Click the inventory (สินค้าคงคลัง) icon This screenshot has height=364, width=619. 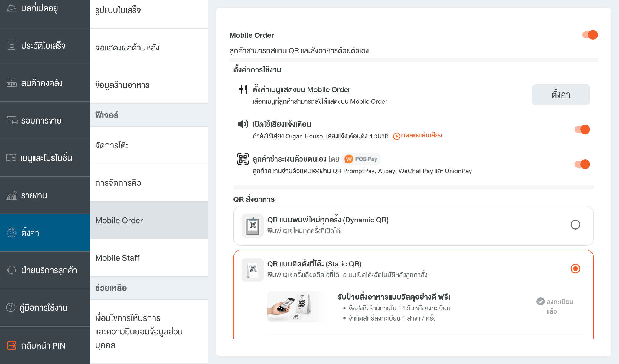pyautogui.click(x=11, y=83)
